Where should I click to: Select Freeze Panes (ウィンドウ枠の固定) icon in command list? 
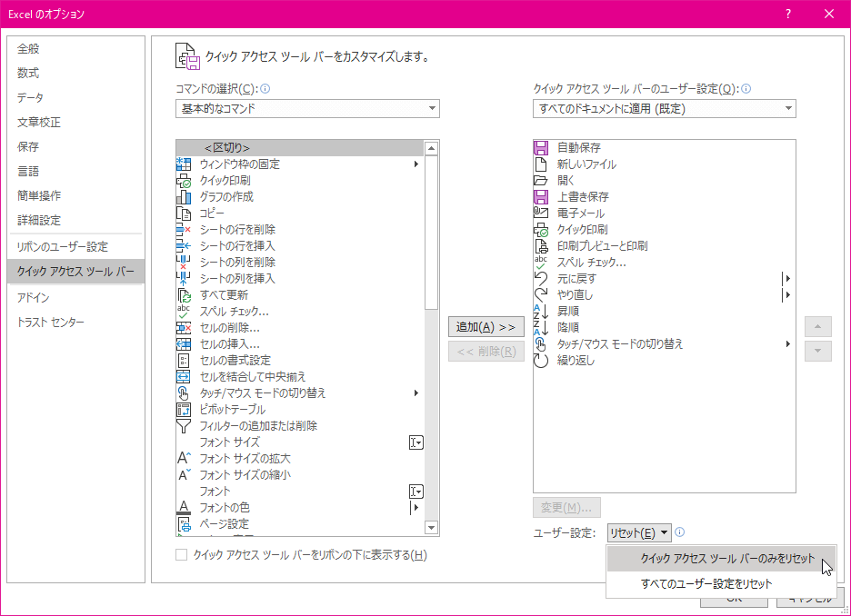tap(184, 164)
